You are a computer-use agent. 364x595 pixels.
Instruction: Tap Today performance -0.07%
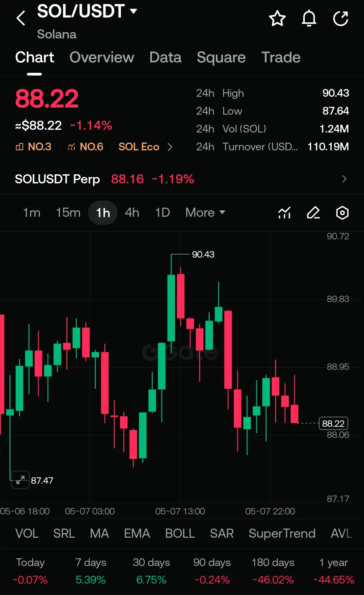pos(30,579)
